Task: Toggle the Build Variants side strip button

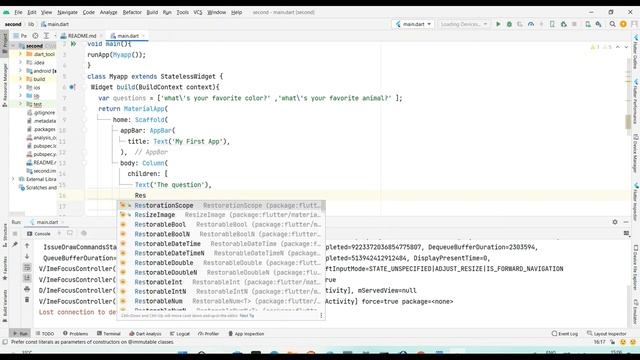Action: point(4,306)
